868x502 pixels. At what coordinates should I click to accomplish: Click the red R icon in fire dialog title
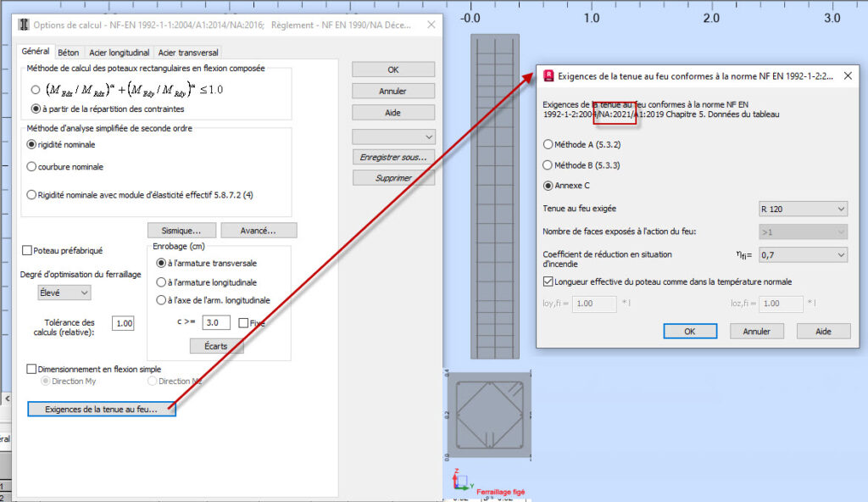point(548,76)
